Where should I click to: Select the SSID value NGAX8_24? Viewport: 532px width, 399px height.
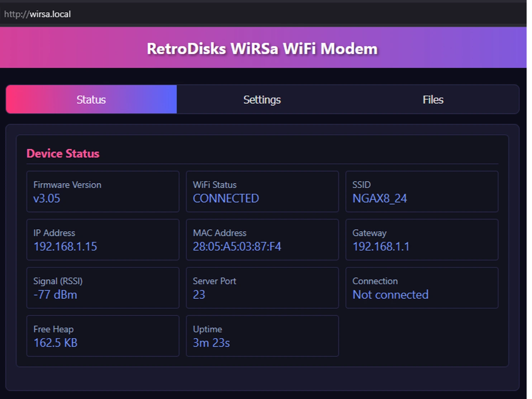pos(380,198)
